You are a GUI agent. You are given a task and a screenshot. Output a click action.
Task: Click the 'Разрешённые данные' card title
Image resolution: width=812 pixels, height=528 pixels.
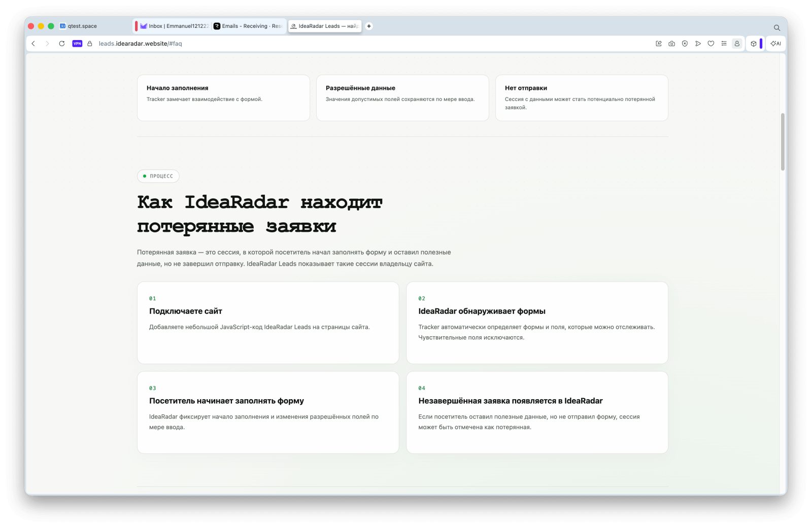coord(360,88)
